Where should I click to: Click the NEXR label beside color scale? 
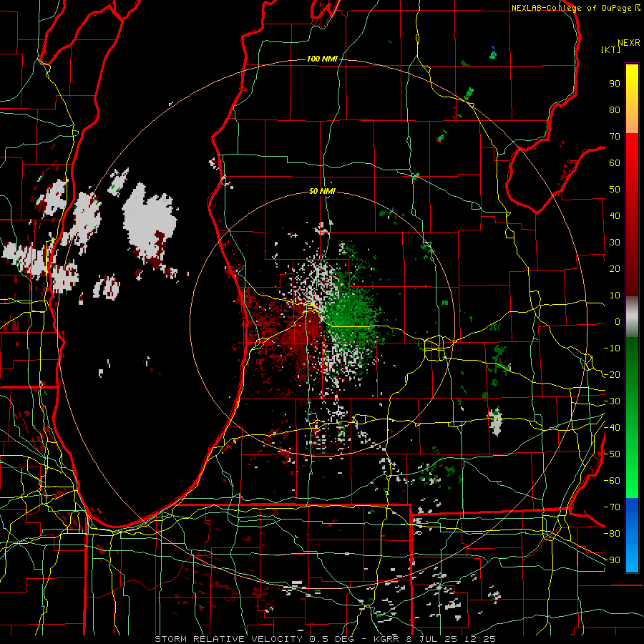coord(629,43)
